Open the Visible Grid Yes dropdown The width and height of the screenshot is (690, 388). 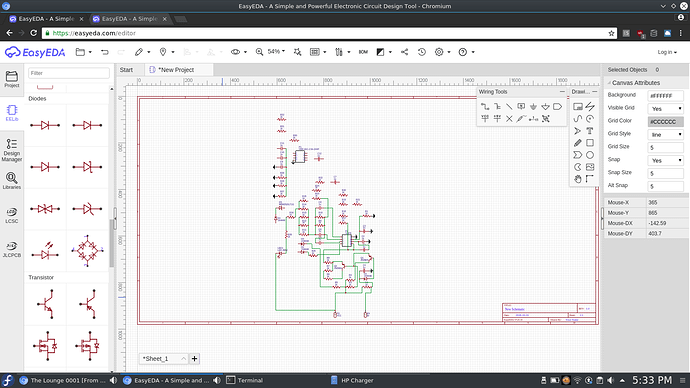click(665, 108)
